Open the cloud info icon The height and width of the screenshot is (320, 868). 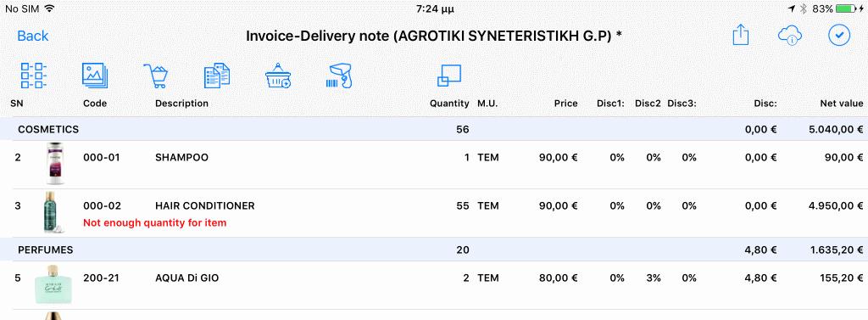pos(791,36)
